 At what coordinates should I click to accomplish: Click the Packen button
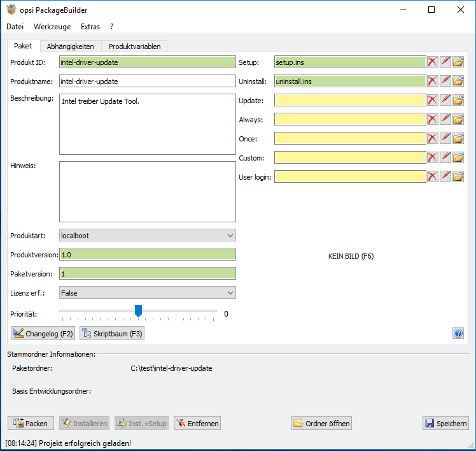pos(31,423)
